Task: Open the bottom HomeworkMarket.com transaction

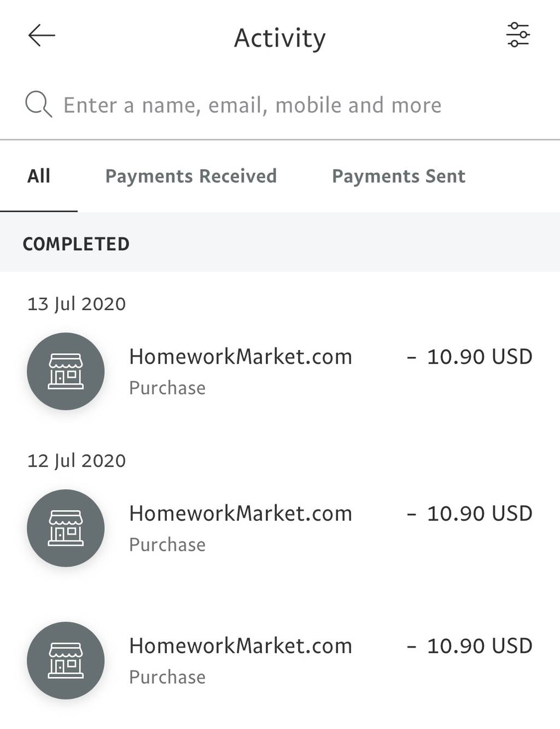Action: pos(280,661)
